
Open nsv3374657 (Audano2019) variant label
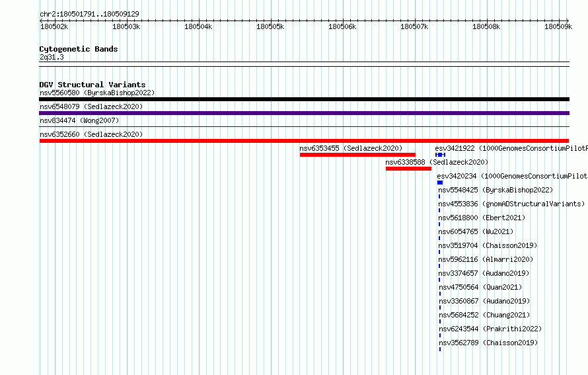(x=484, y=273)
